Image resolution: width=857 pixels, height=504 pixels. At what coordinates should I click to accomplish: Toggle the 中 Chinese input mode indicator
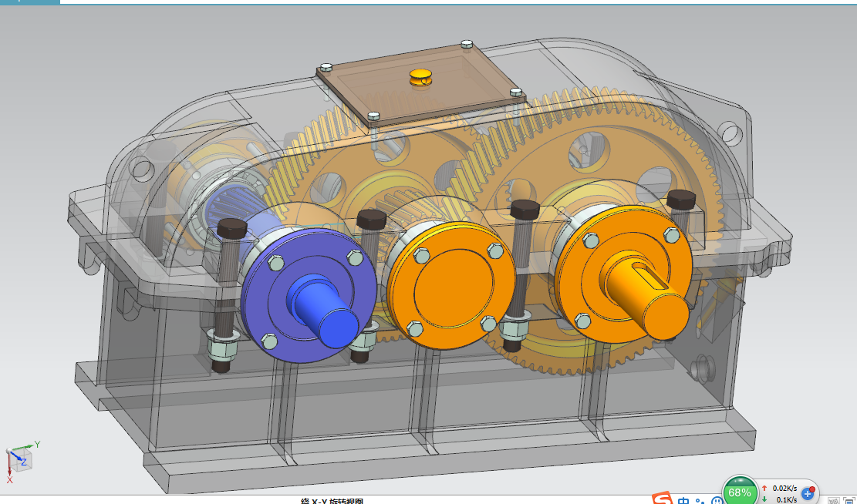point(683,499)
